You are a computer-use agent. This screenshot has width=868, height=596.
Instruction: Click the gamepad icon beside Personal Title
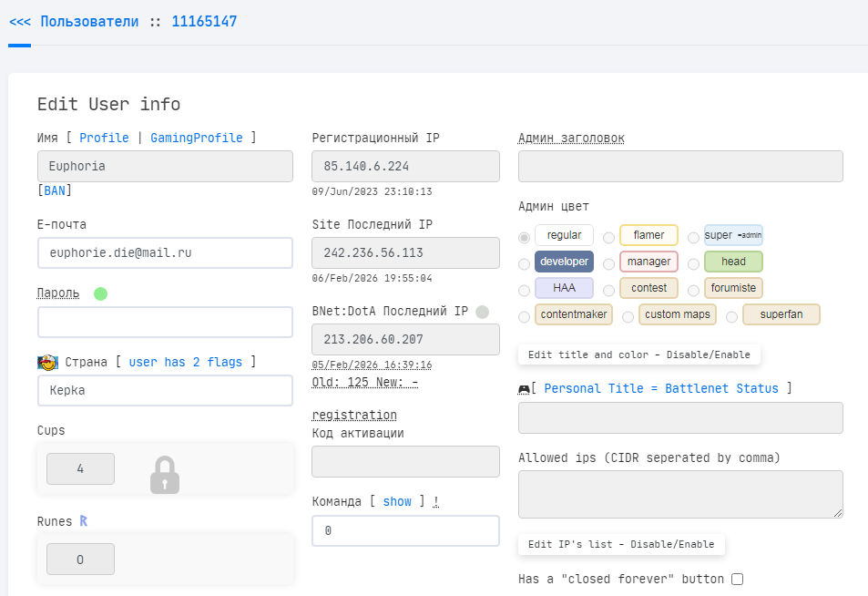pos(524,389)
